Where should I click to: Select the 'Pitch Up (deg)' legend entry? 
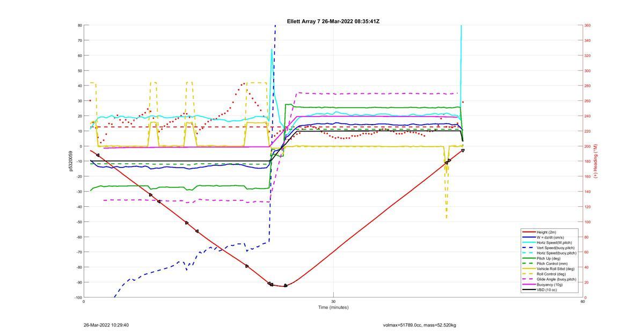pos(549,258)
